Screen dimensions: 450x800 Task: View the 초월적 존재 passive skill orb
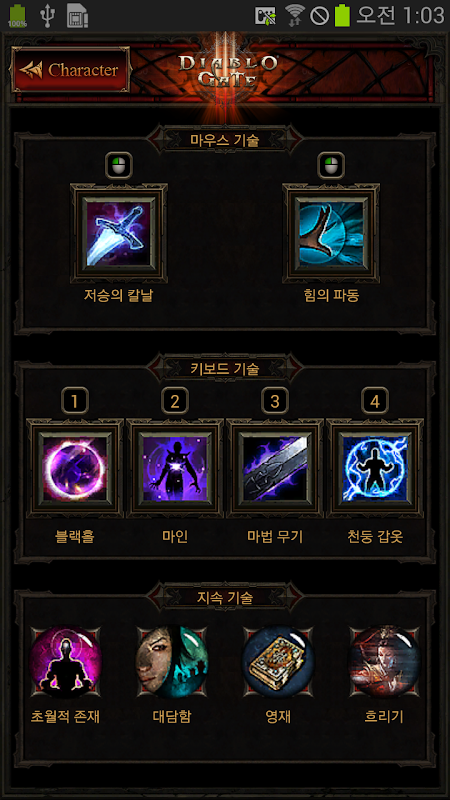tap(65, 661)
